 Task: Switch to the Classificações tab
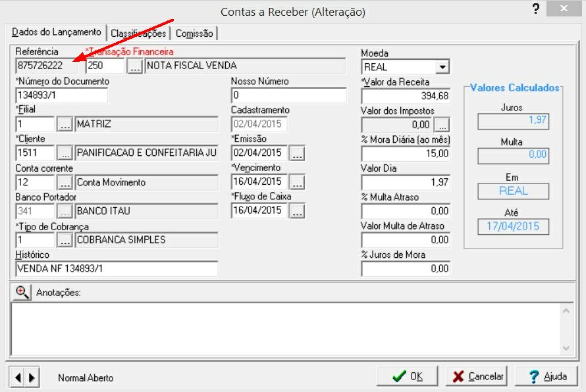138,34
